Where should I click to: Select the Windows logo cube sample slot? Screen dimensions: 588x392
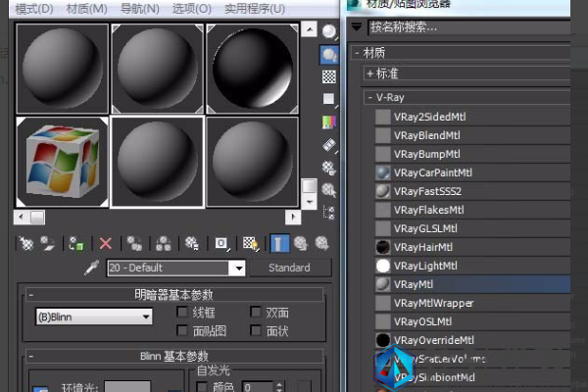pyautogui.click(x=63, y=163)
